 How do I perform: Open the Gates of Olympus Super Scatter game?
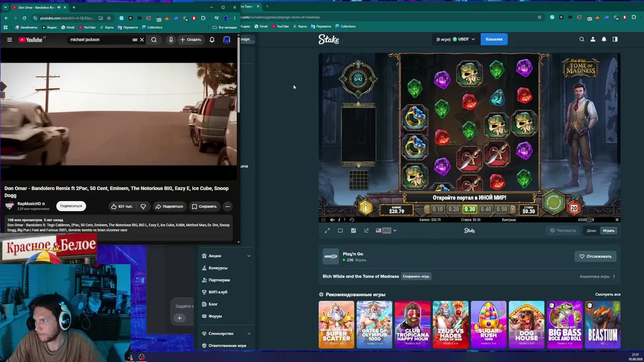click(x=336, y=325)
